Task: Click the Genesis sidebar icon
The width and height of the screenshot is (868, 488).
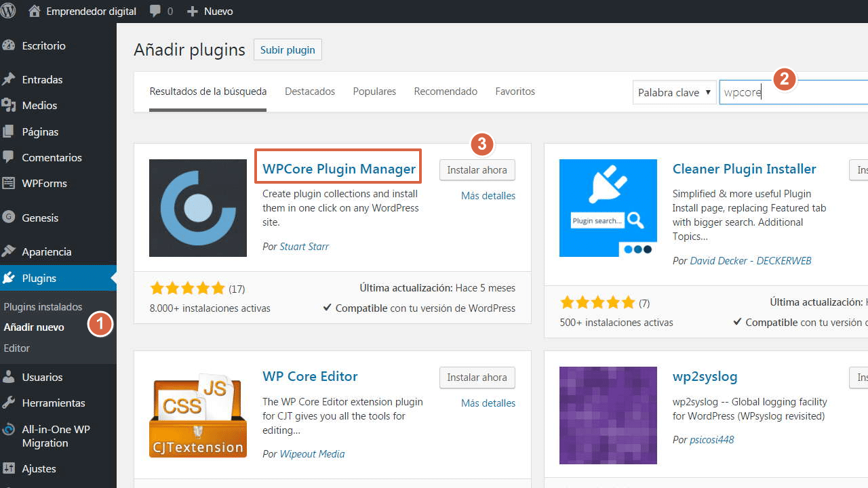Action: (x=9, y=218)
